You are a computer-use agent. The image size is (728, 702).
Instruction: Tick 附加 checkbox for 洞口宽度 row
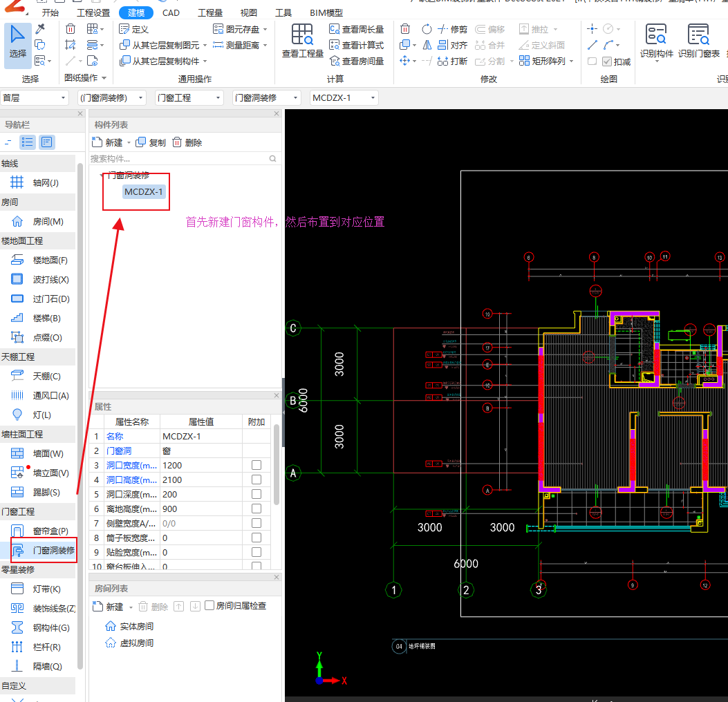(x=256, y=465)
